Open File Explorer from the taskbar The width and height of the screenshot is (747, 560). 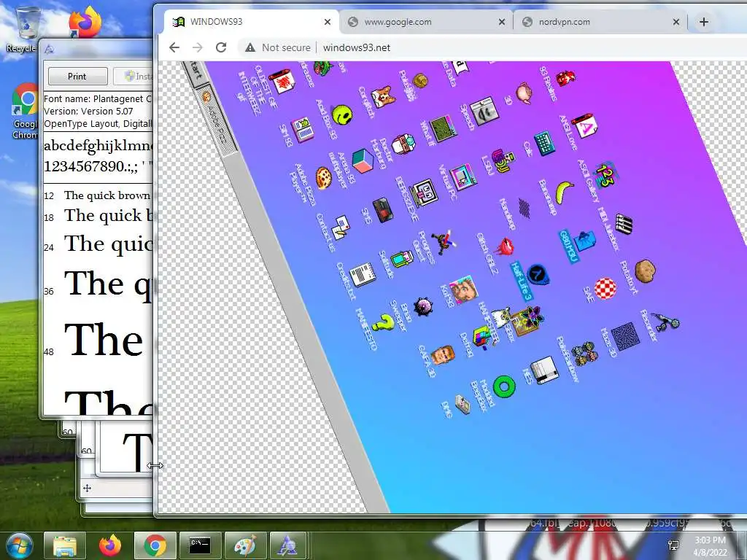(x=65, y=545)
